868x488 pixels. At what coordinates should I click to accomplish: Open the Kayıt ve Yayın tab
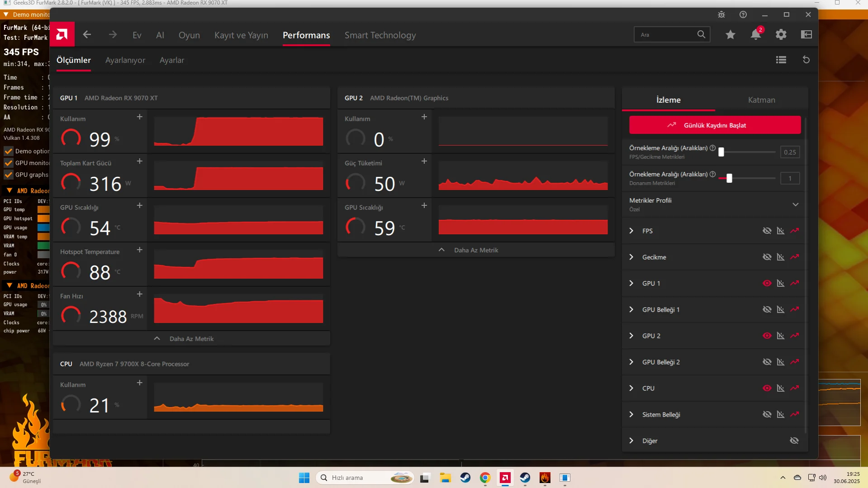pyautogui.click(x=241, y=35)
